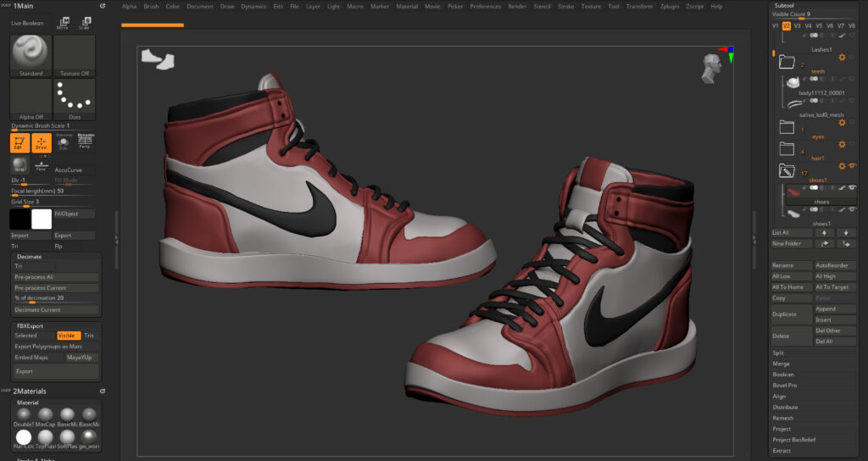Screen dimensions: 868x461
Task: Select the ToyPlastic material sphere
Action: (x=46, y=438)
